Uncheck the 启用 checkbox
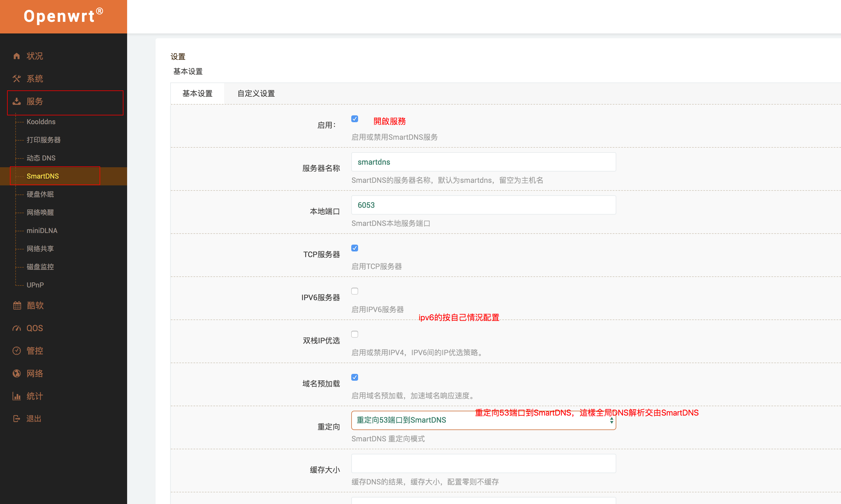The image size is (841, 504). [355, 119]
